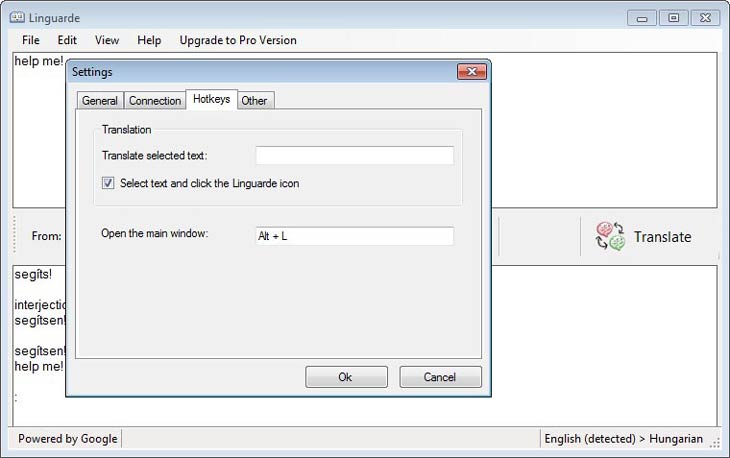The height and width of the screenshot is (458, 730).
Task: Open the Edit menu
Action: coord(67,40)
